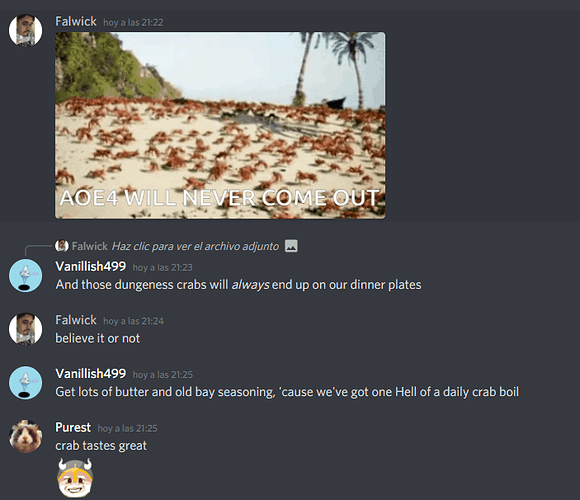Image resolution: width=580 pixels, height=500 pixels.
Task: Open Falwick's avatar on the GIF message
Action: coord(25,30)
